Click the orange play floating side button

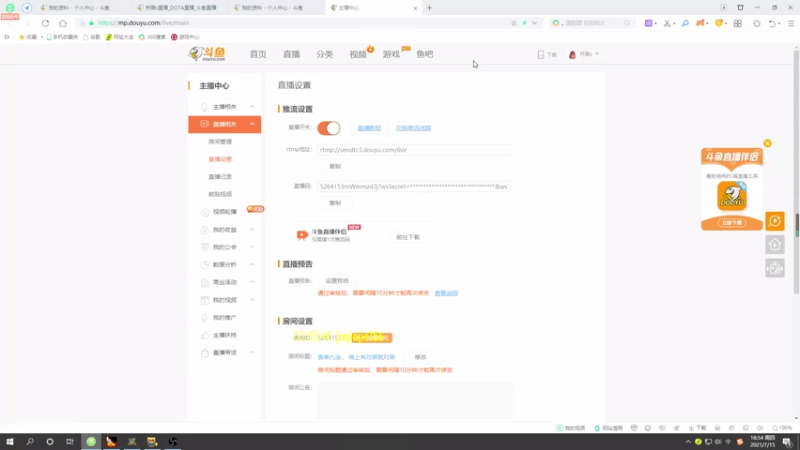coord(774,221)
